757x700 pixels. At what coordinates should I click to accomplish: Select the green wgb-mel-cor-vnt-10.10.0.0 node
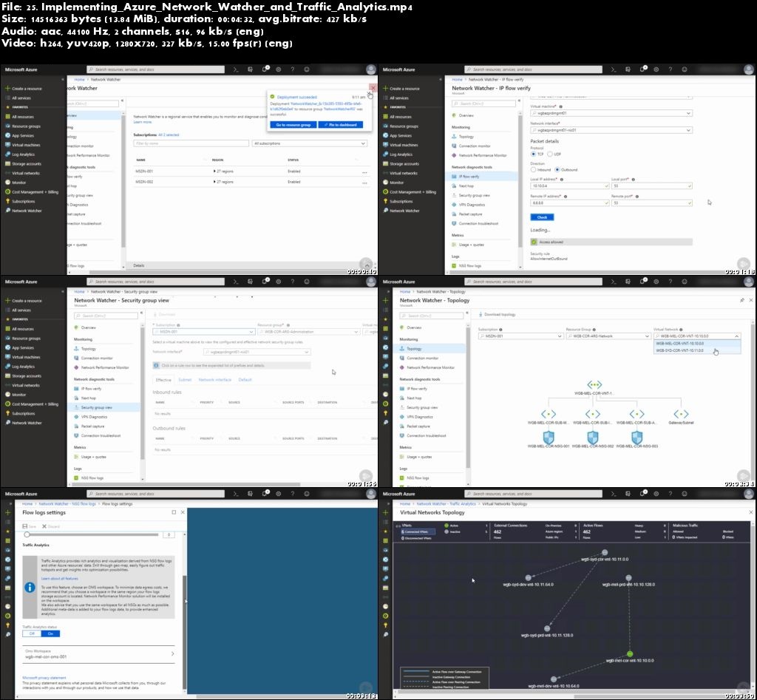630,654
